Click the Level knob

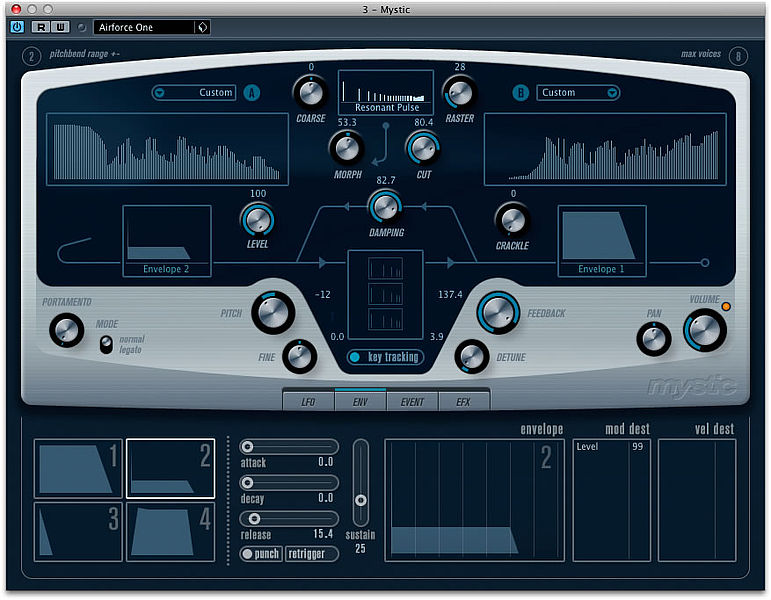[257, 220]
